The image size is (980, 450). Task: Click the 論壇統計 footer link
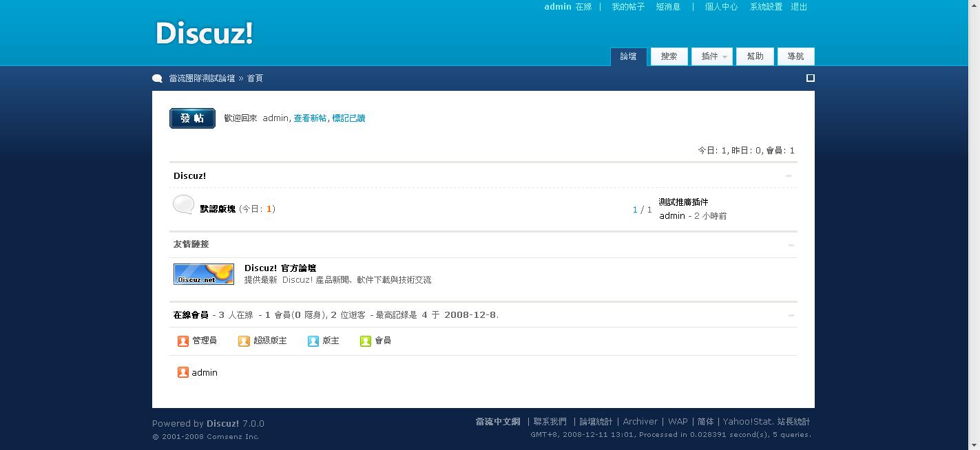click(596, 422)
